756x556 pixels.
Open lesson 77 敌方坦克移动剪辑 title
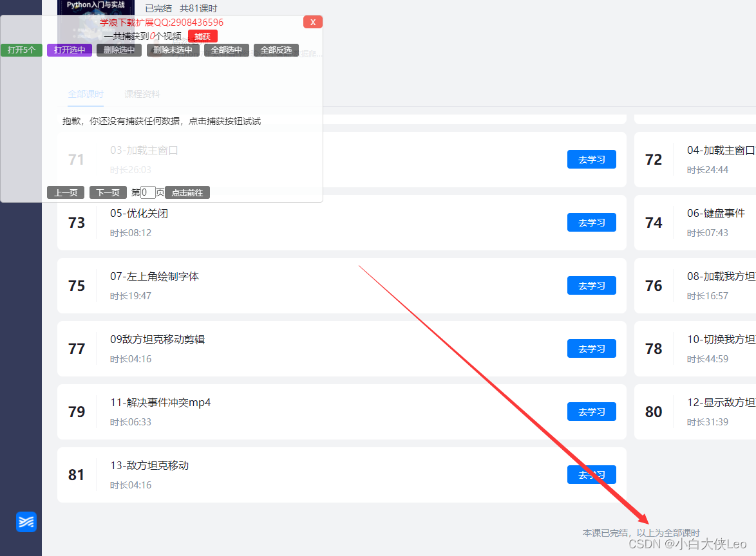[157, 339]
